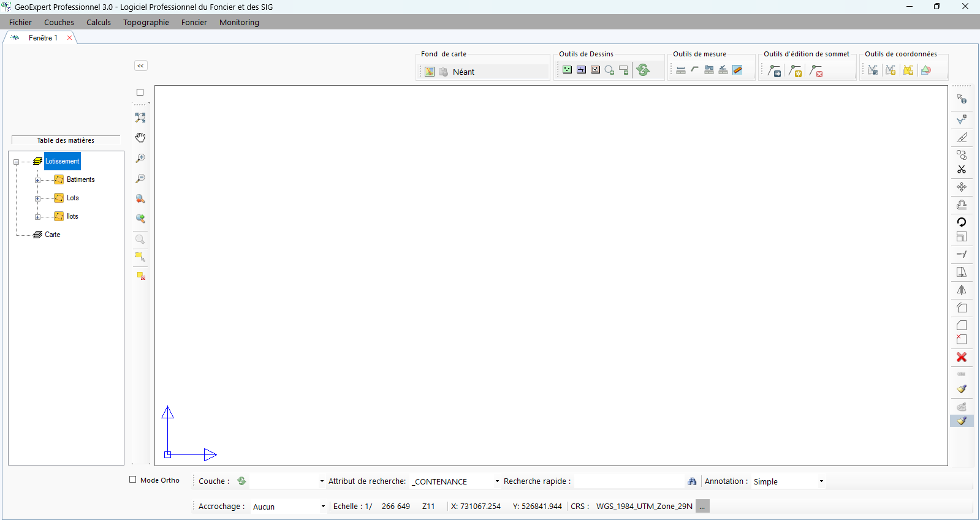This screenshot has width=980, height=520.
Task: Click the delete vertex tool
Action: [x=816, y=71]
